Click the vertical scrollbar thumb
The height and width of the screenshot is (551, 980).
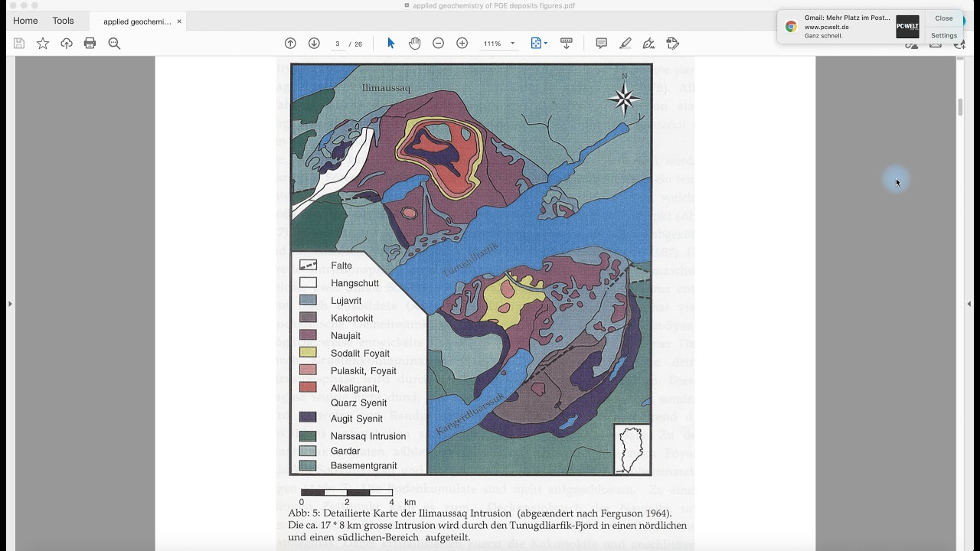tap(960, 107)
